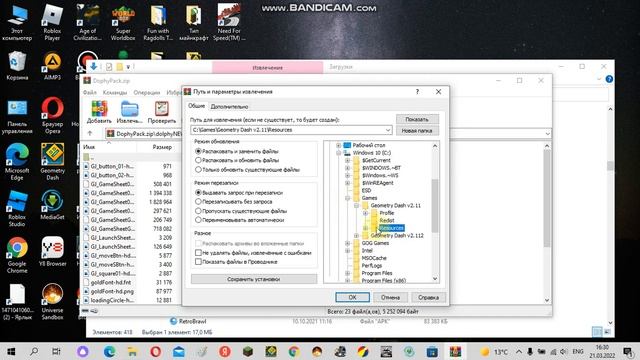This screenshot has height=360, width=640.
Task: Collapse the Games folder tree node
Action: (348, 198)
